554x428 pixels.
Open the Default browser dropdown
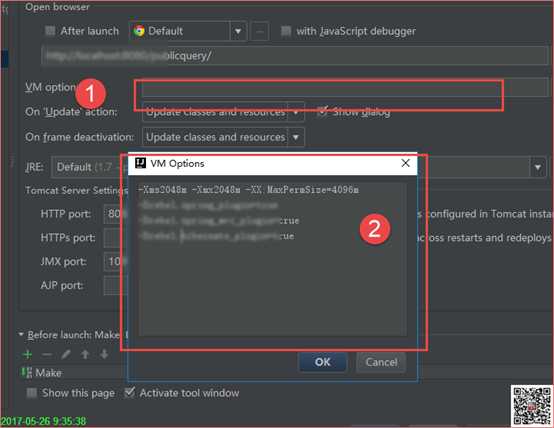tap(238, 31)
